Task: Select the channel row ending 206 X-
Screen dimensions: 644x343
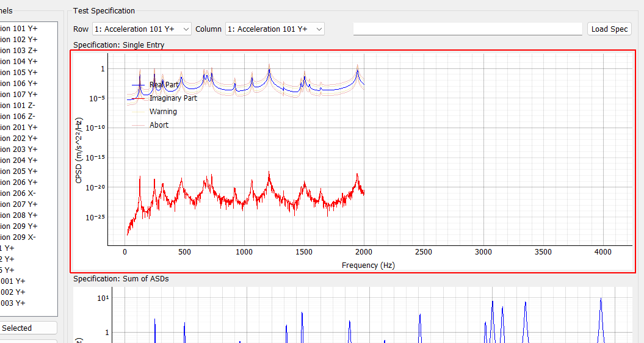Action: [28, 193]
